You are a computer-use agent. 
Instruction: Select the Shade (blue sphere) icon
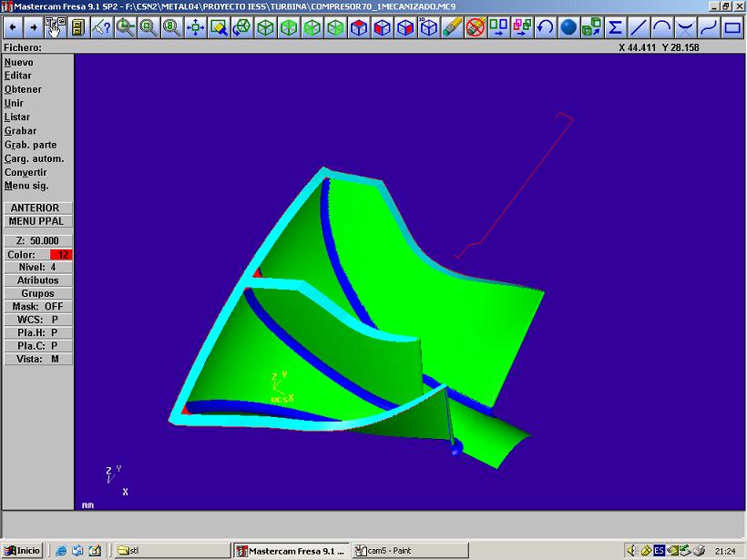[569, 27]
